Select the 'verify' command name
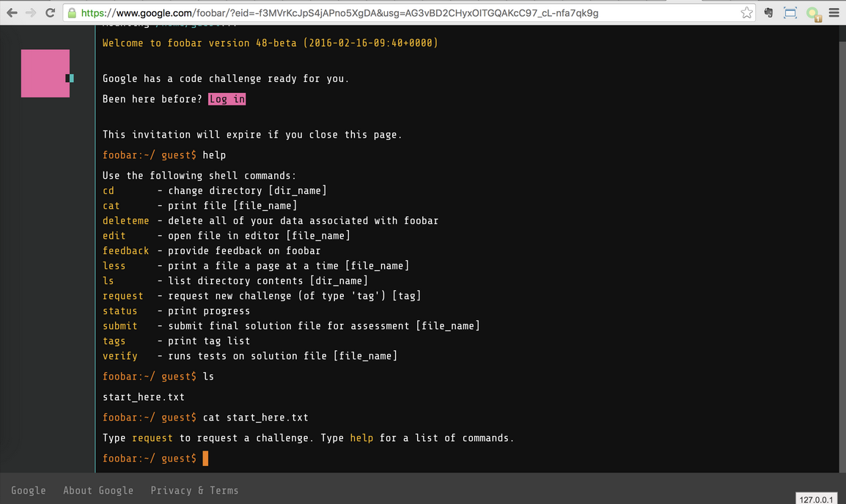The width and height of the screenshot is (846, 504). (x=119, y=357)
